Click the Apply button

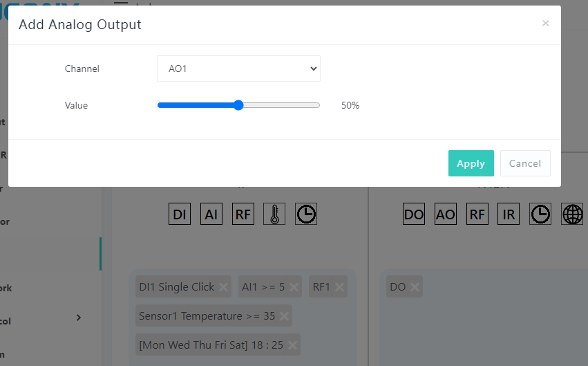pos(471,163)
